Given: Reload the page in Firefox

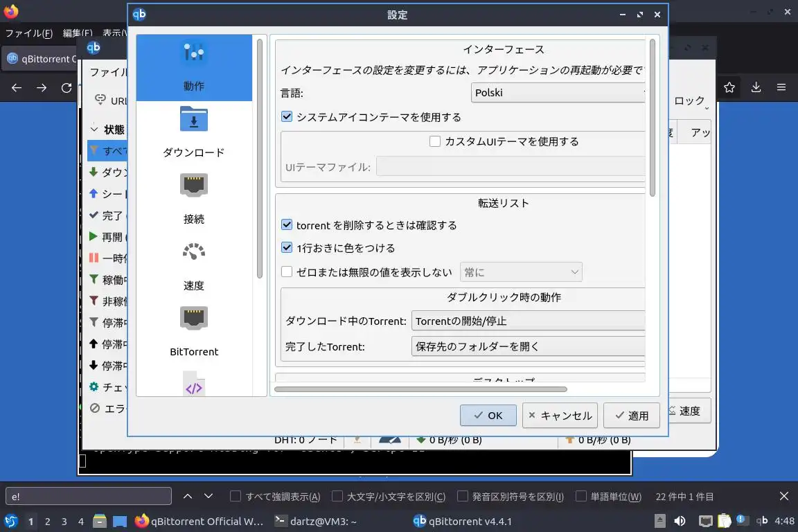Looking at the screenshot, I should click(x=66, y=87).
